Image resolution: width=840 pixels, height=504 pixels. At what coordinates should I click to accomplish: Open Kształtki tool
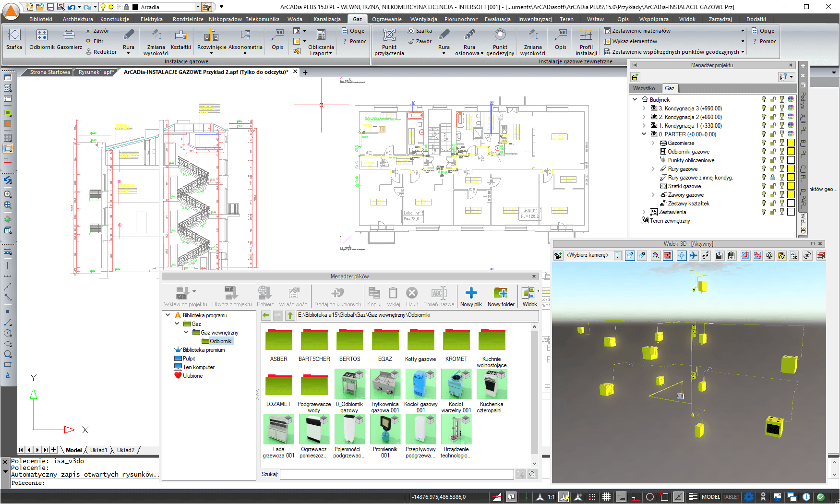tap(181, 39)
